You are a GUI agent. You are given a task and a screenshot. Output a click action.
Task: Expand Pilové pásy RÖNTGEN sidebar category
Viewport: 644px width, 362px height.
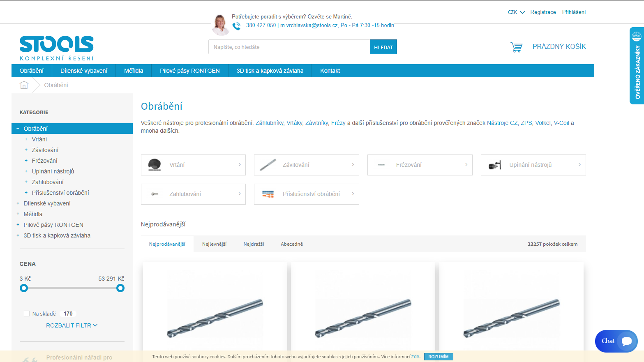tap(18, 225)
